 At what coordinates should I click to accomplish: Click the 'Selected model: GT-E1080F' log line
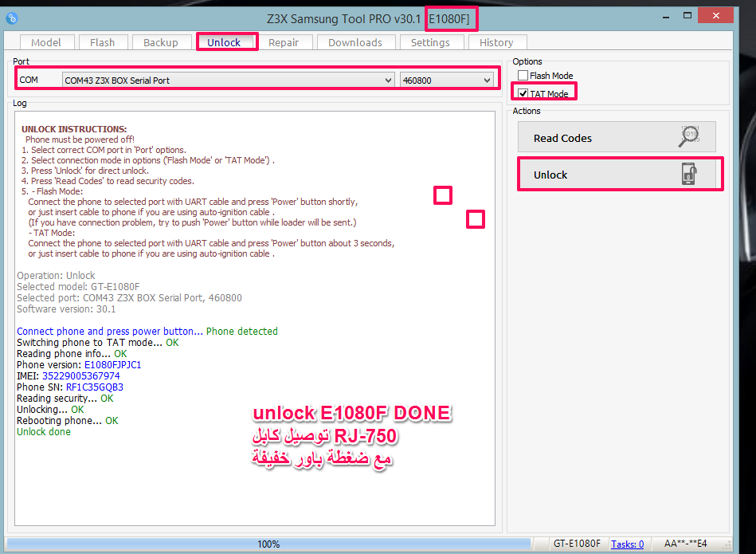coord(78,287)
